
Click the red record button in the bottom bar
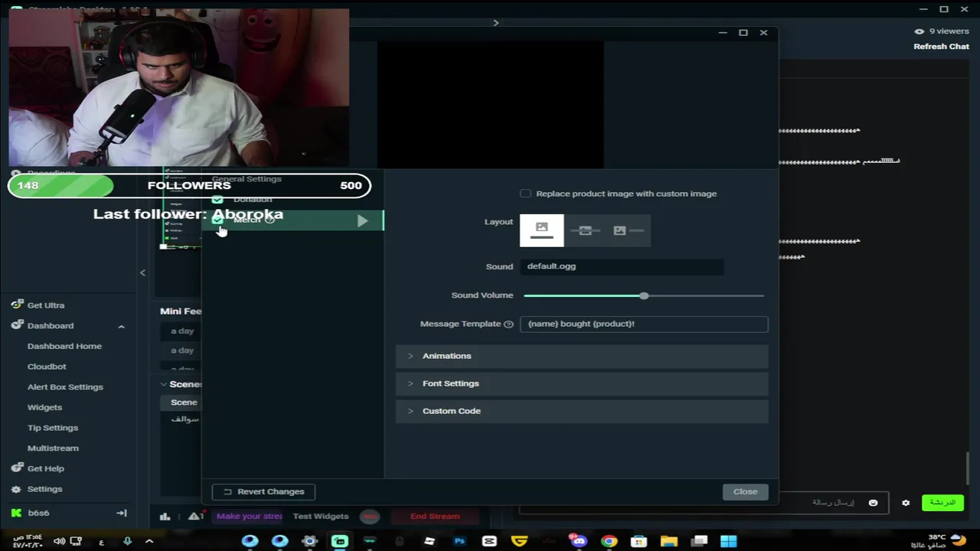(370, 517)
